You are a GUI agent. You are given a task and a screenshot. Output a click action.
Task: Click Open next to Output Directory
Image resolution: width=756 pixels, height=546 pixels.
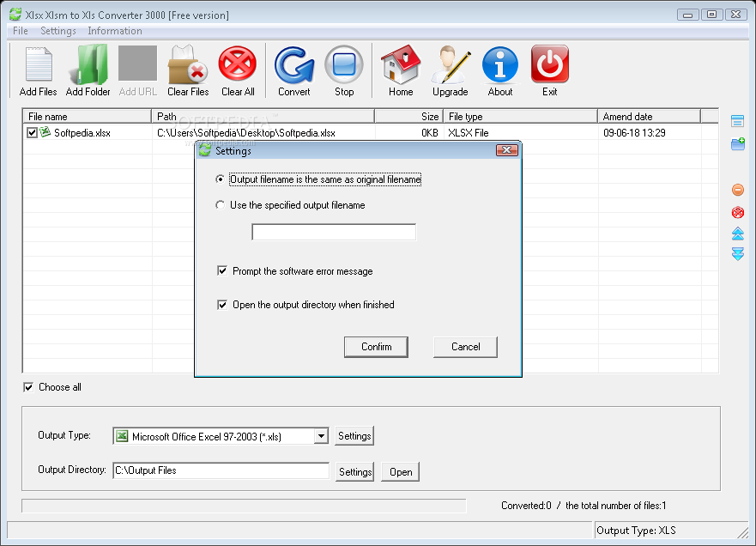pyautogui.click(x=399, y=471)
